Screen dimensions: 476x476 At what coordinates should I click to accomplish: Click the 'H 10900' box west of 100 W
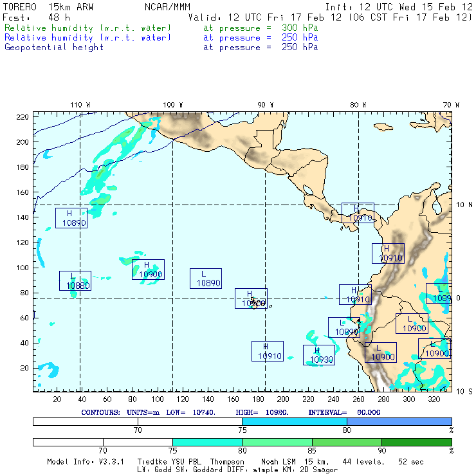[x=148, y=270]
